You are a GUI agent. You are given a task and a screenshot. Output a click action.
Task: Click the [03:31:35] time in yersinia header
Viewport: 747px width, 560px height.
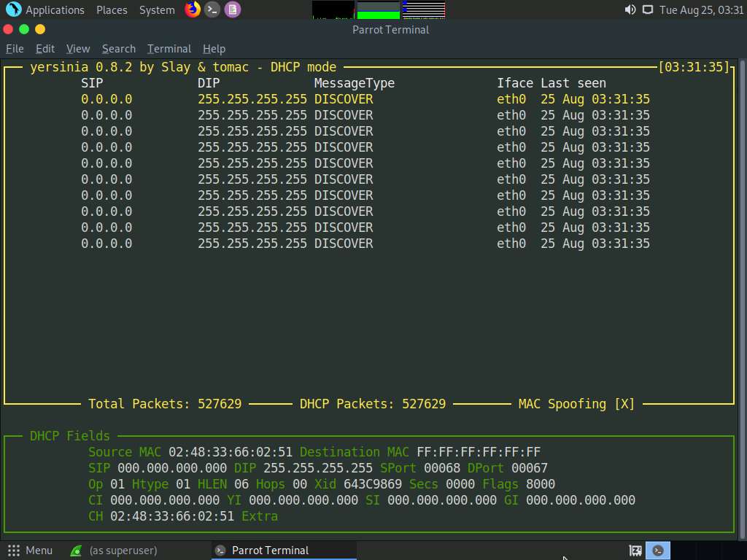tap(694, 67)
